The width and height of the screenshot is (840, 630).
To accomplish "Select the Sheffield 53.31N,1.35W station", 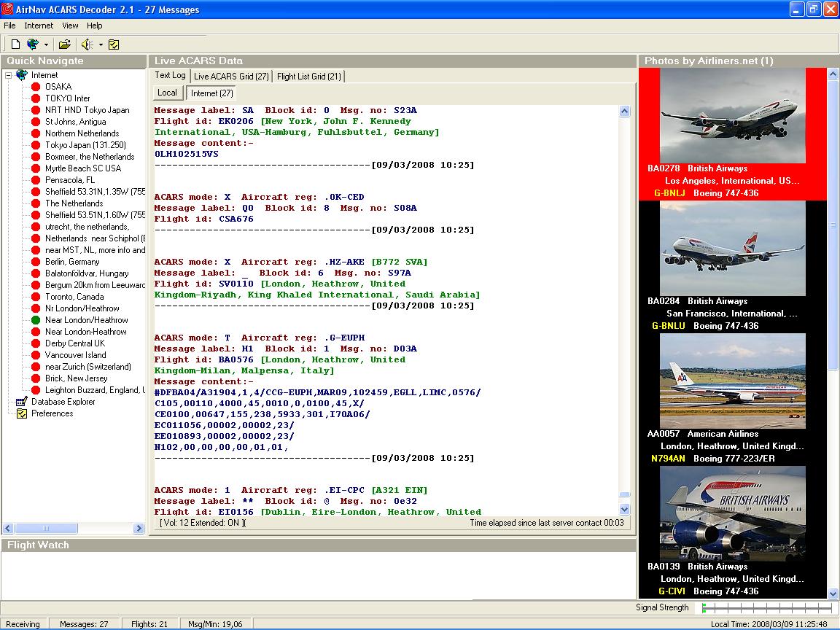I will click(95, 192).
